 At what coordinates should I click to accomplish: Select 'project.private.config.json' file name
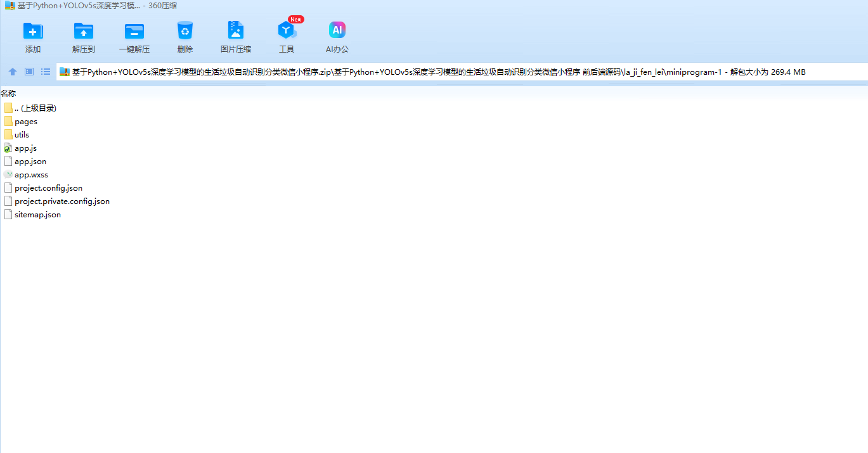(62, 201)
